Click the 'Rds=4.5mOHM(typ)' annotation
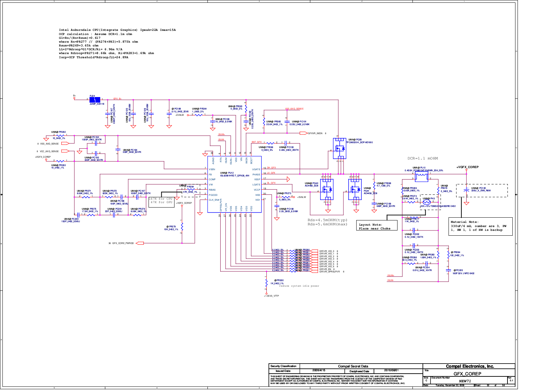This screenshot has height=392, width=555. [x=327, y=220]
